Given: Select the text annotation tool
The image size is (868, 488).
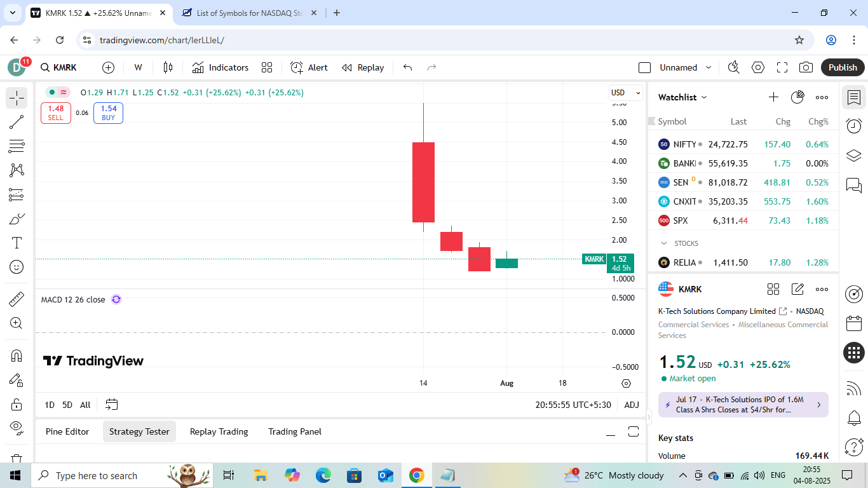Looking at the screenshot, I should [17, 243].
